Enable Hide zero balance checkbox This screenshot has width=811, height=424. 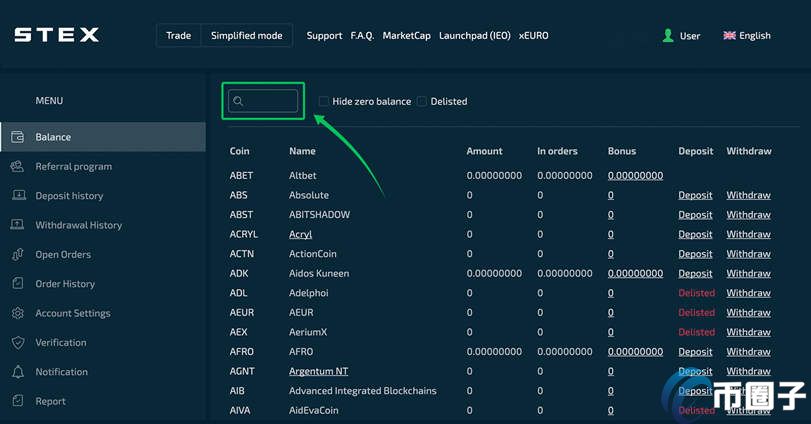[323, 101]
